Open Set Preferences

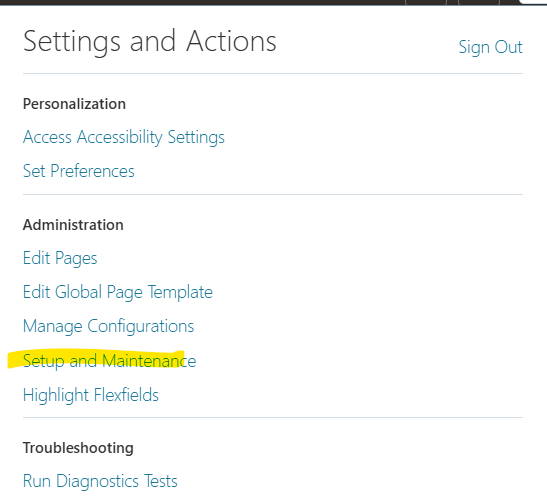[79, 171]
